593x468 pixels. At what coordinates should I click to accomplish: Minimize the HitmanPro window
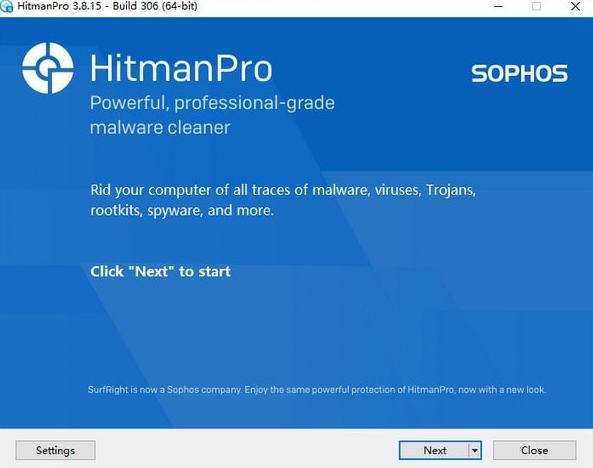pyautogui.click(x=498, y=6)
